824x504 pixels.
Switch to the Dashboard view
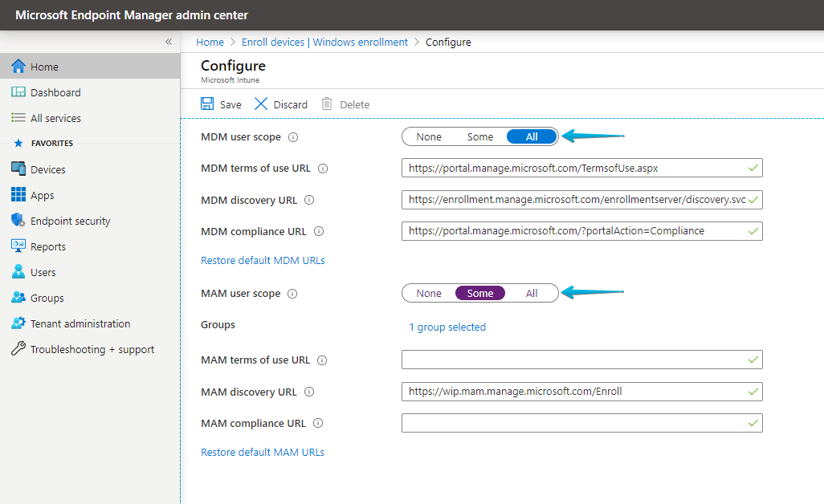pyautogui.click(x=56, y=91)
